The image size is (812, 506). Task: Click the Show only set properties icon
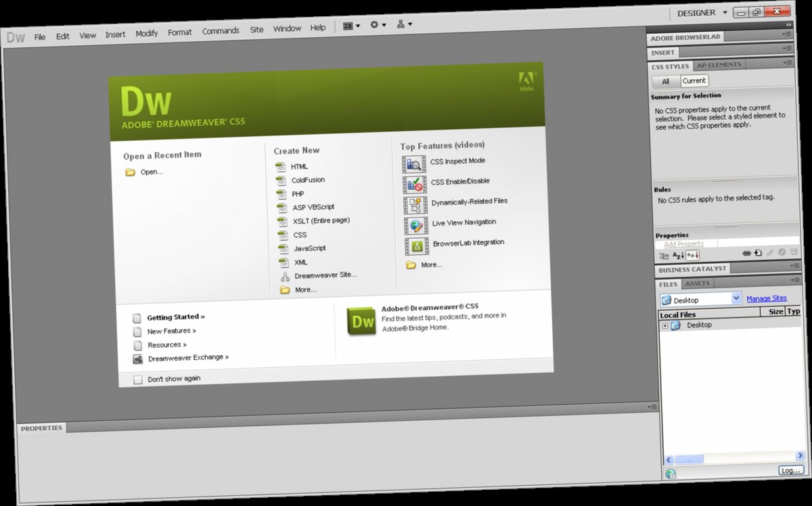pos(692,254)
